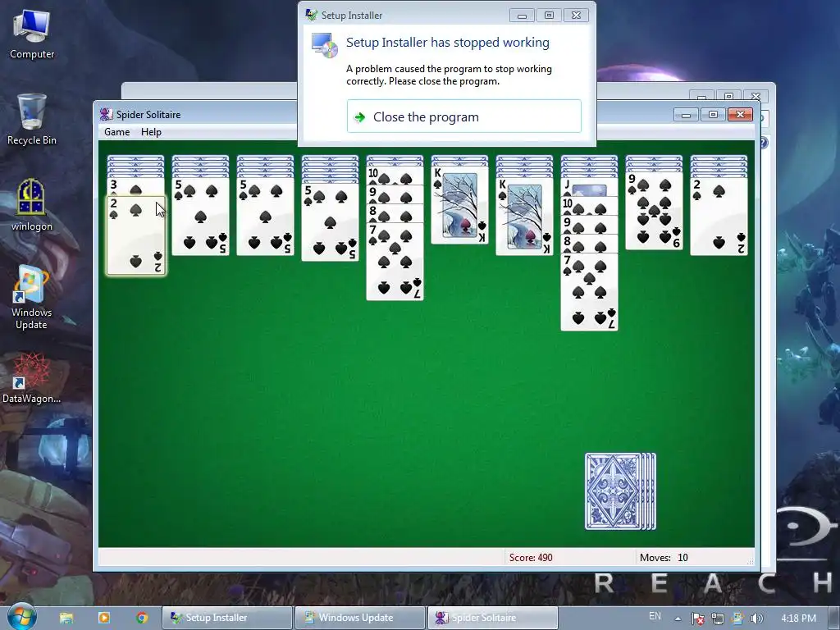Close the Spider Solitaire window
This screenshot has height=630, width=840.
pyautogui.click(x=740, y=114)
